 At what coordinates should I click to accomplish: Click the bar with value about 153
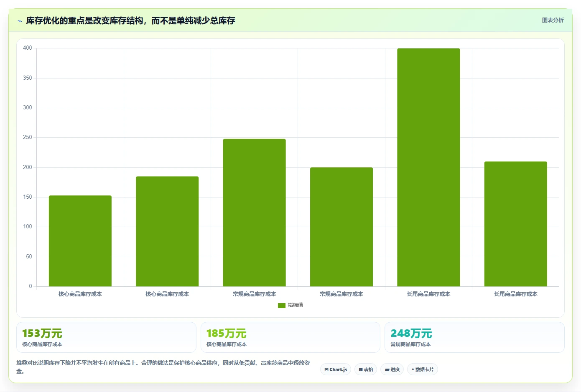[x=80, y=241]
